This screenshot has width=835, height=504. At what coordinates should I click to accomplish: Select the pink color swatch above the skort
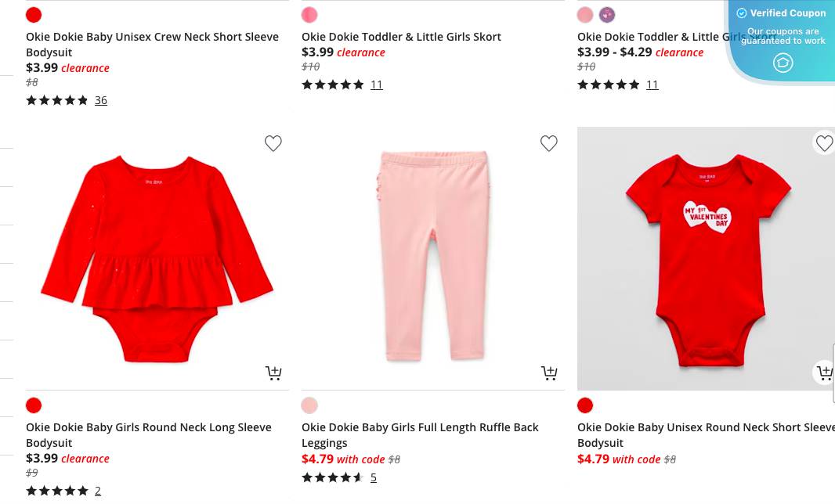tap(309, 15)
